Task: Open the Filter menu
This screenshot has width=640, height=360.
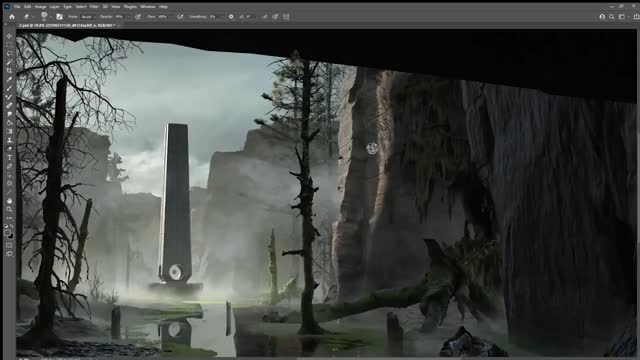Action: (x=94, y=7)
